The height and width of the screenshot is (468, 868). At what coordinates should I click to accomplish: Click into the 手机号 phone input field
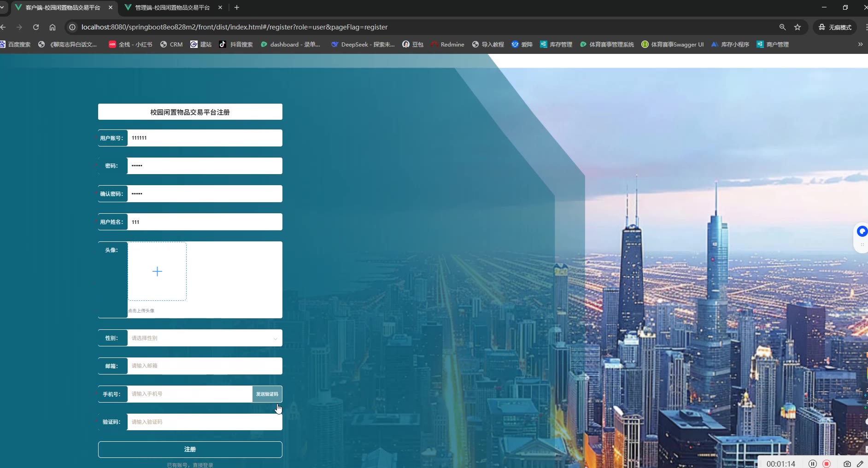[189, 394]
